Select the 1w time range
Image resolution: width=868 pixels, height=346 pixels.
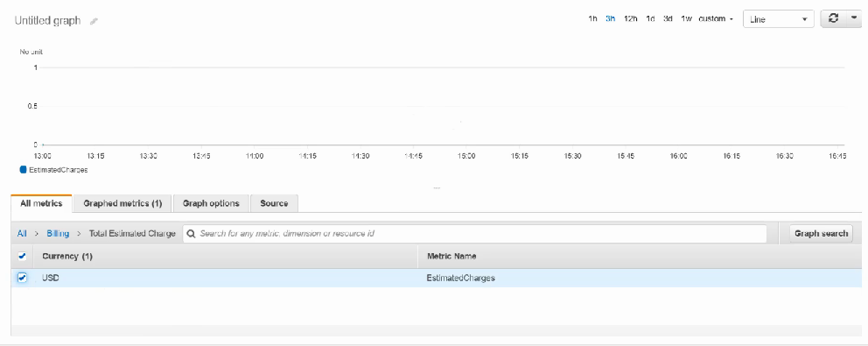(x=686, y=19)
